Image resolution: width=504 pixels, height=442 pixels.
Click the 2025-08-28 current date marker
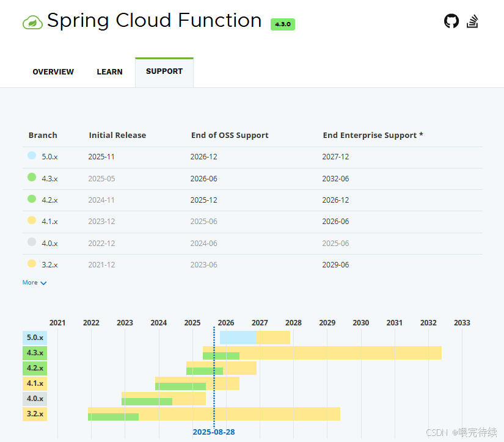click(214, 432)
